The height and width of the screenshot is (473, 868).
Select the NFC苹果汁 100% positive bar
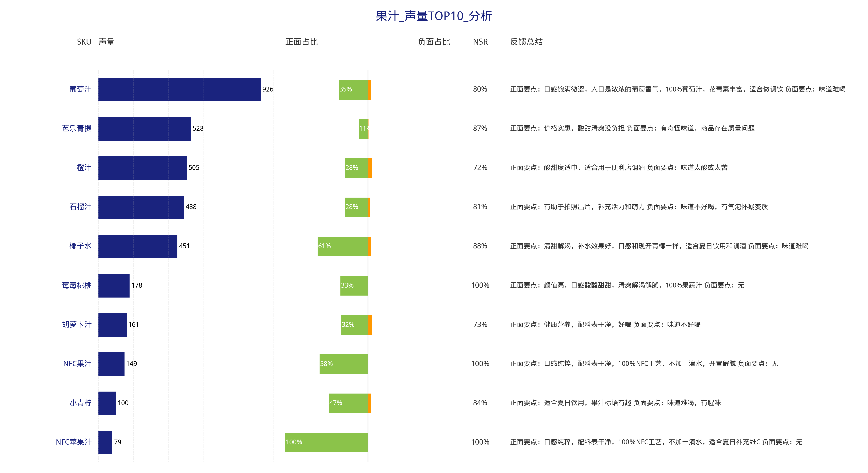[326, 442]
